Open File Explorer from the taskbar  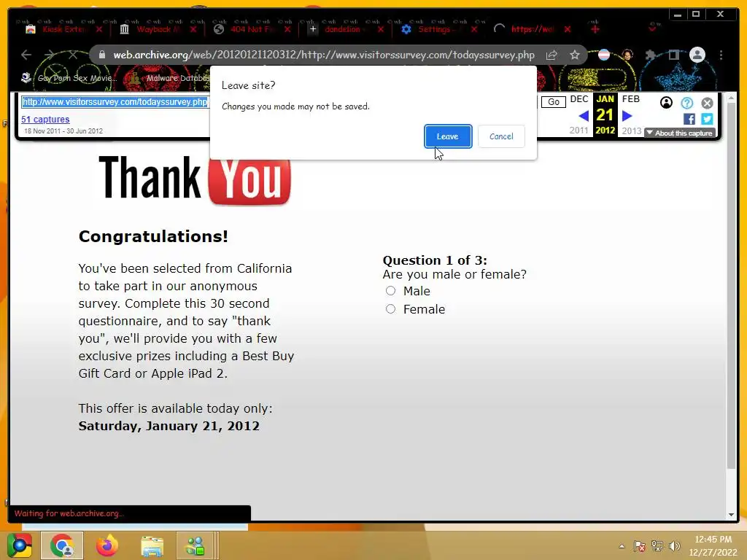tap(152, 545)
